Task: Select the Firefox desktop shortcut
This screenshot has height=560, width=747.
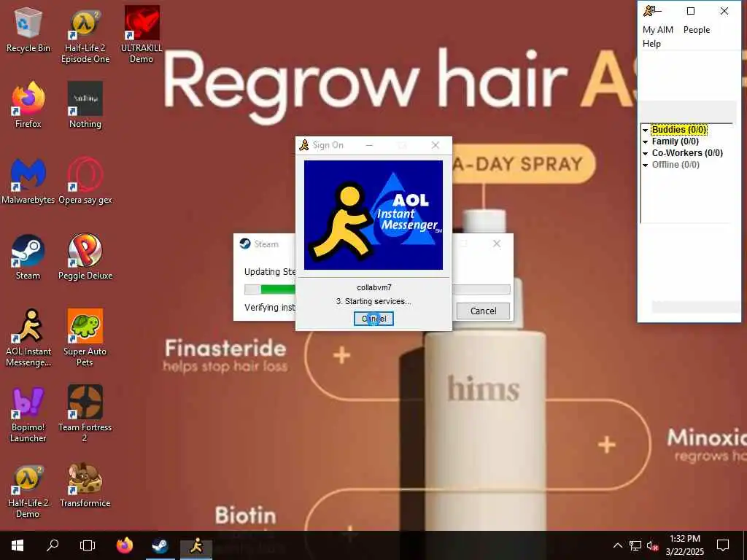Action: pos(28,105)
